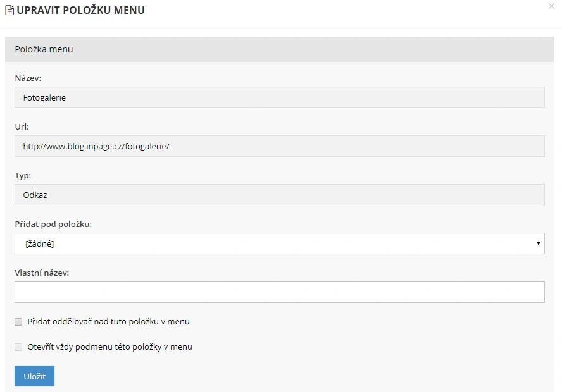Toggle the Otevřít vždy podmenu checkbox
Screen dimensions: 562x392
pos(18,347)
